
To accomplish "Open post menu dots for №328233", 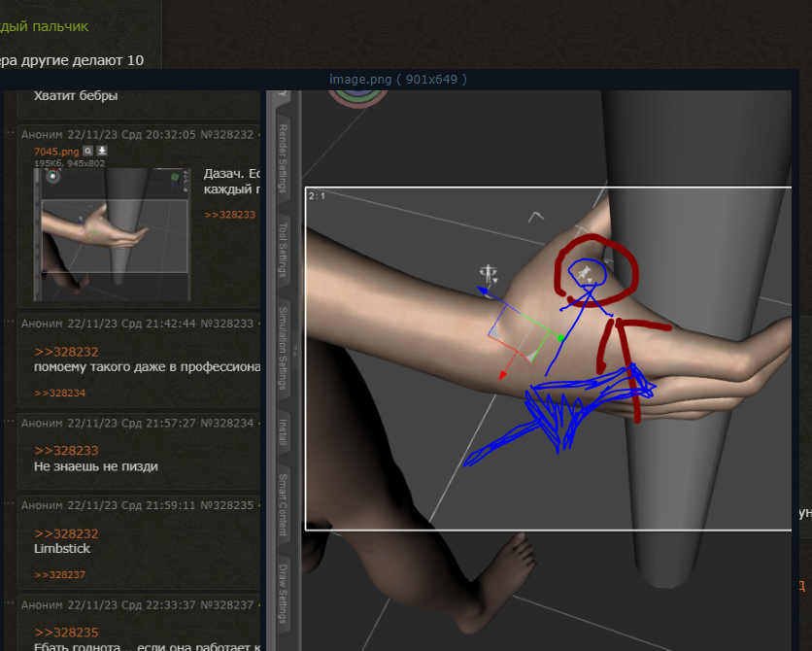I will [x=9, y=323].
